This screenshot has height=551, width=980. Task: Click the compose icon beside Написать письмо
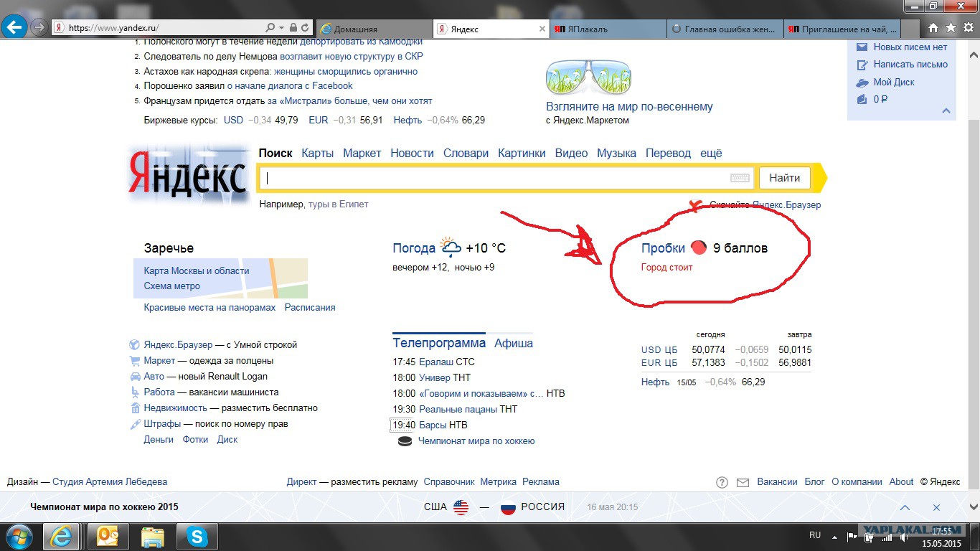pyautogui.click(x=862, y=65)
